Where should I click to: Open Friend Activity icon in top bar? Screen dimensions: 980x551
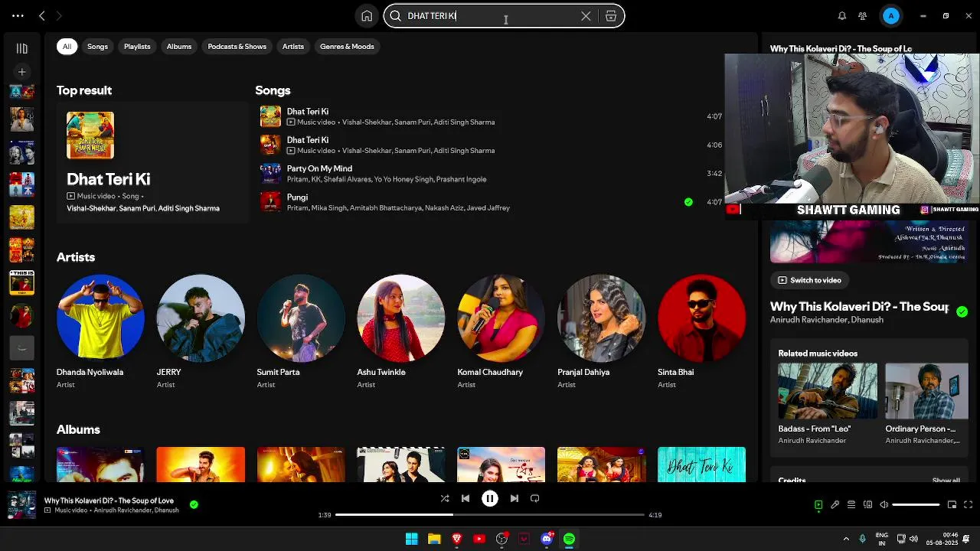(863, 16)
